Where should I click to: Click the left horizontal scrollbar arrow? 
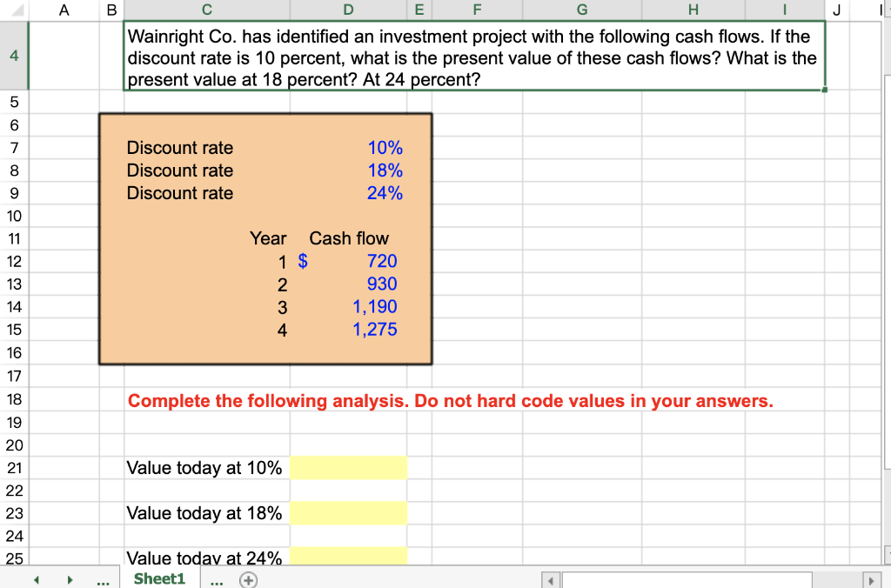[x=550, y=578]
